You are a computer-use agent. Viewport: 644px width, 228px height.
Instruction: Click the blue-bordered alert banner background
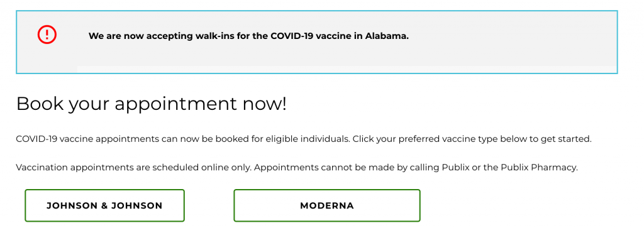coord(317,42)
